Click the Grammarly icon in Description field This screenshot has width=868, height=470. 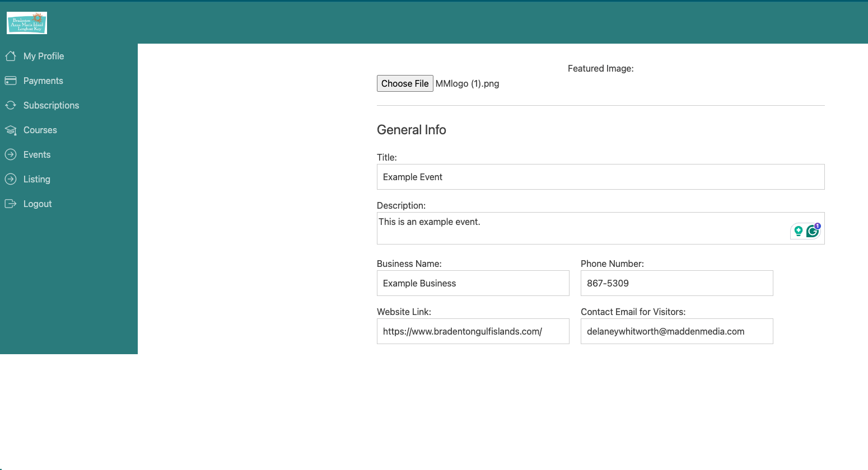[x=813, y=231]
